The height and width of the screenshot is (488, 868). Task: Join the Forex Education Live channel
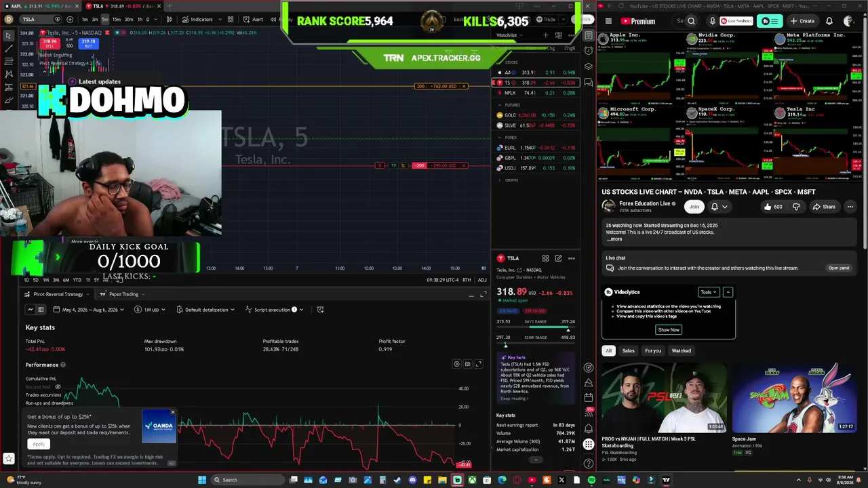pyautogui.click(x=694, y=207)
